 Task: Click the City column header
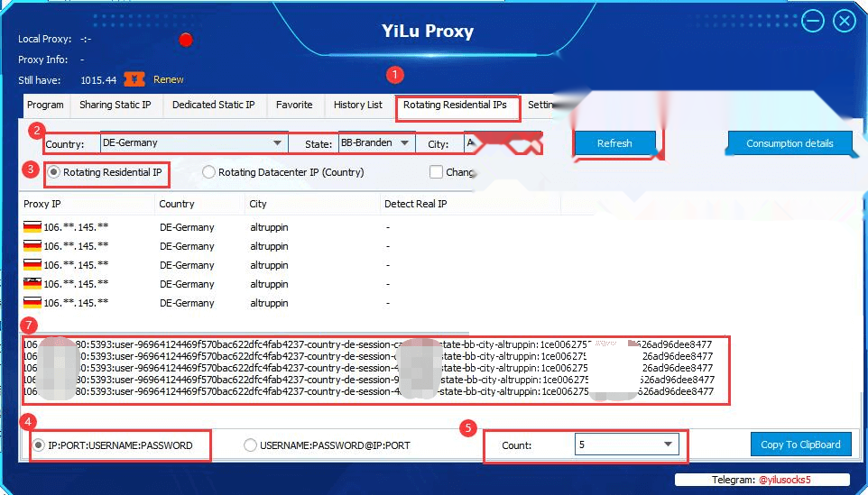(313, 204)
